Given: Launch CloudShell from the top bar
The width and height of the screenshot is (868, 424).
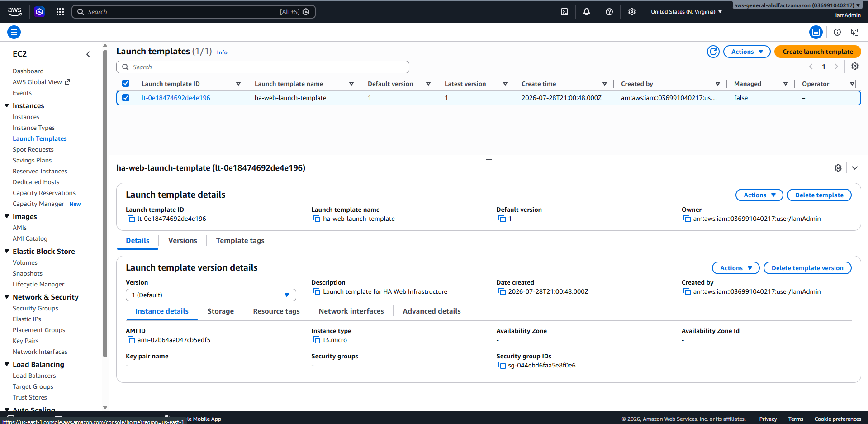Looking at the screenshot, I should [x=564, y=12].
